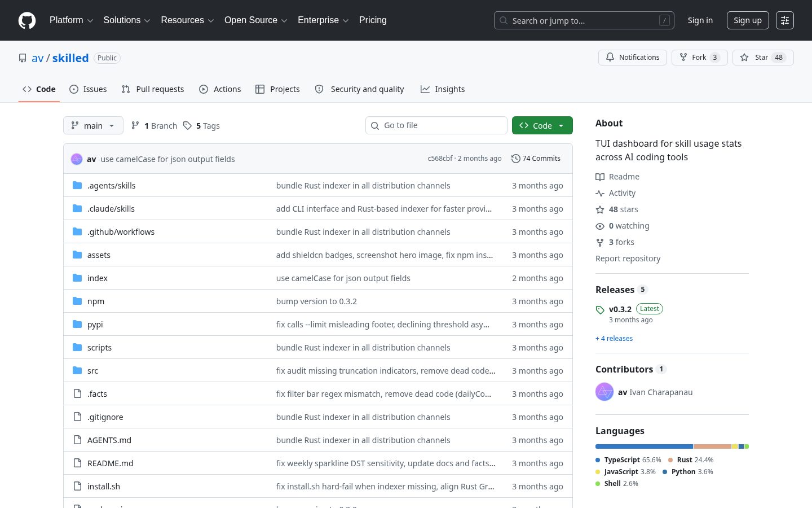The image size is (812, 508).
Task: Click the file icon for install.sh
Action: pyautogui.click(x=78, y=486)
